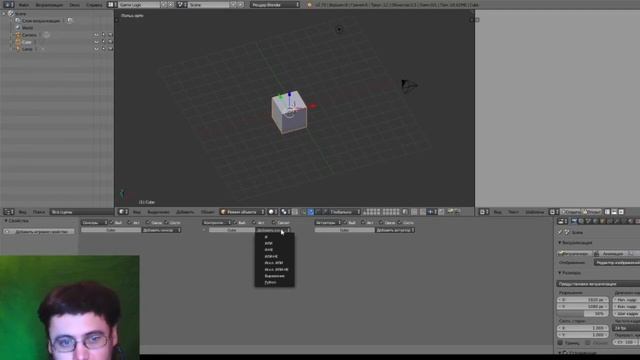The height and width of the screenshot is (360, 640).
Task: Switch to the Render properties tab icon
Action: click(x=574, y=221)
